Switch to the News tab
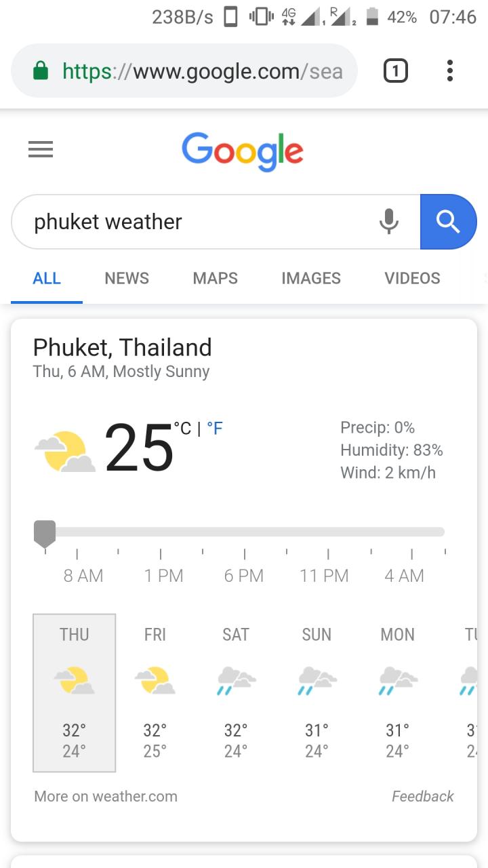 (127, 278)
